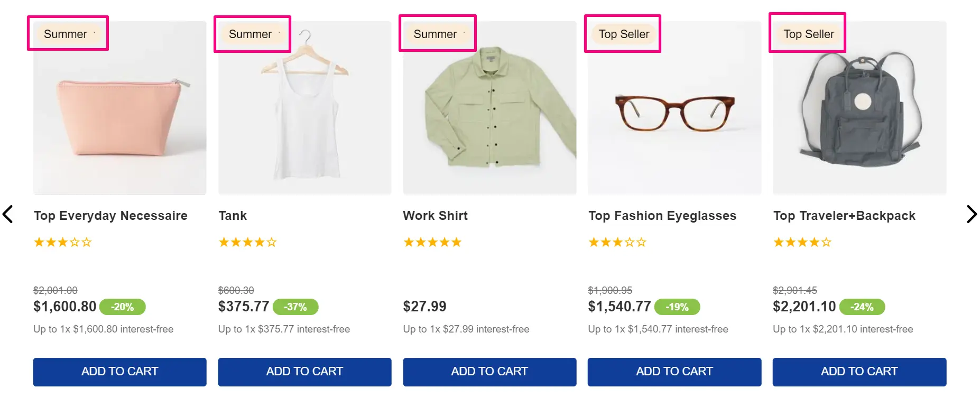
Task: Click the Top Seller tag on backpack
Action: coord(808,34)
